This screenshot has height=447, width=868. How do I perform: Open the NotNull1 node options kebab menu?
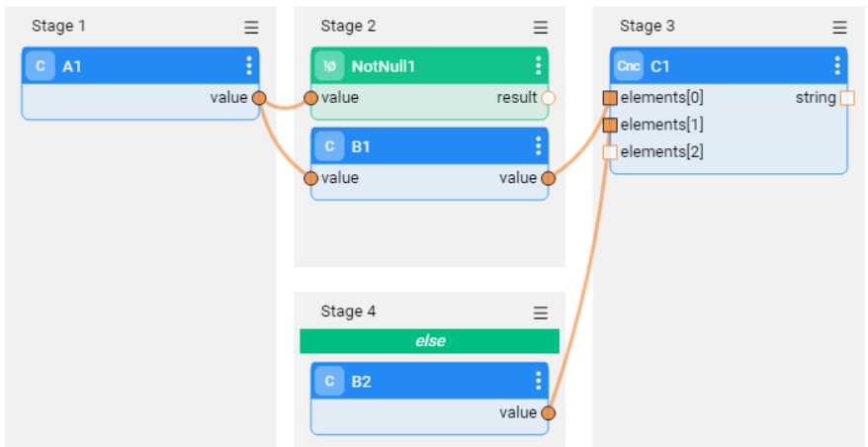539,66
